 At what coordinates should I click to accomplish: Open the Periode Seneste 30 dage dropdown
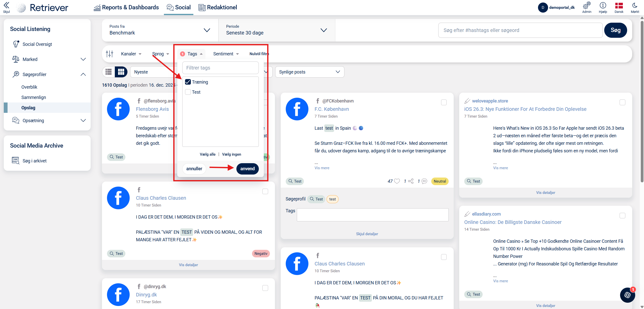pyautogui.click(x=276, y=30)
